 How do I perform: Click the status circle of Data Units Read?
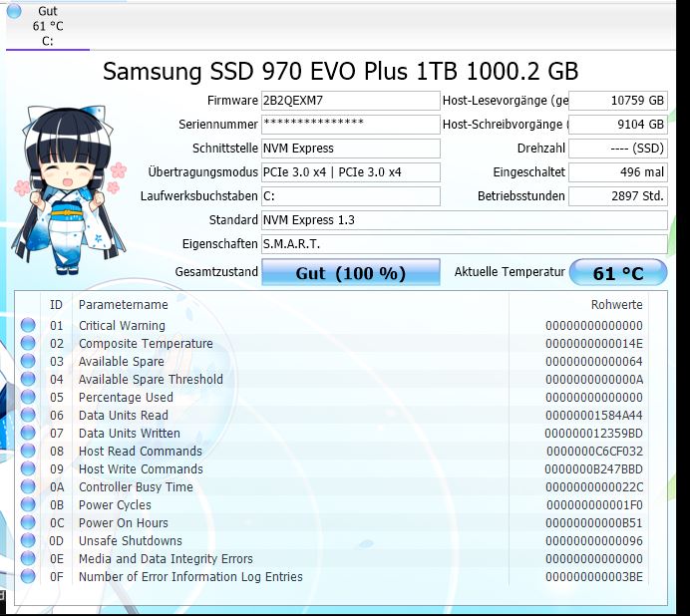[28, 415]
